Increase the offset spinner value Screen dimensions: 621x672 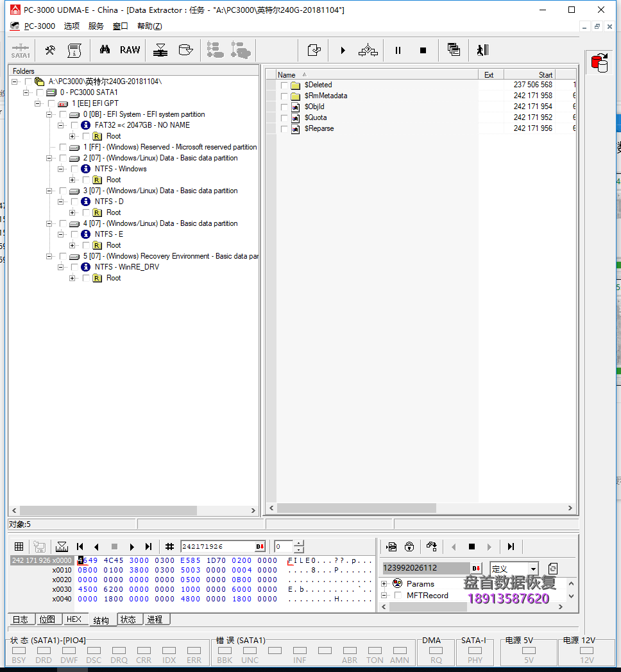click(x=299, y=544)
